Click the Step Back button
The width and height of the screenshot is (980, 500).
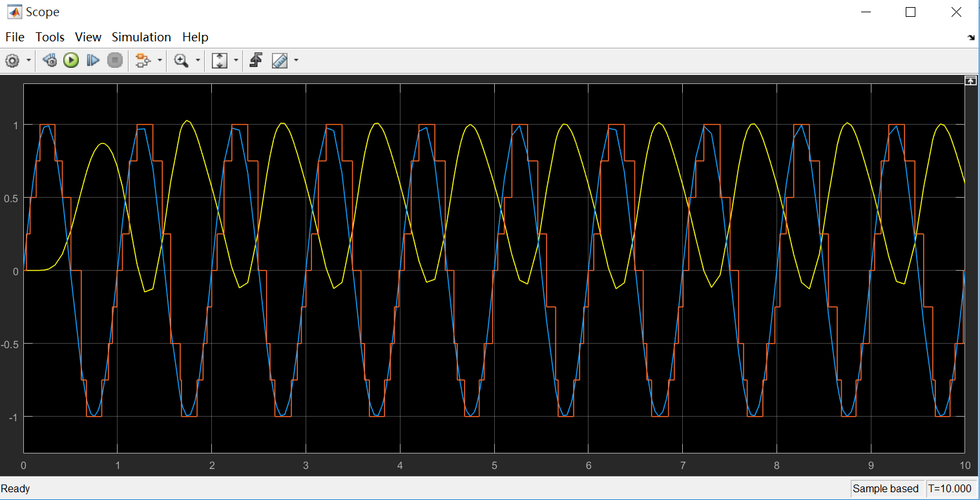(x=50, y=61)
